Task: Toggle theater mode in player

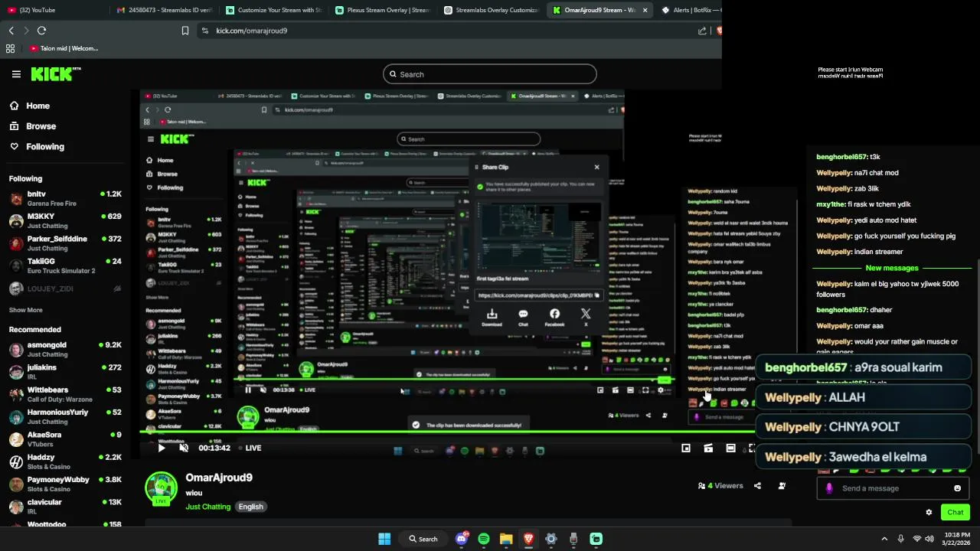Action: [x=730, y=448]
